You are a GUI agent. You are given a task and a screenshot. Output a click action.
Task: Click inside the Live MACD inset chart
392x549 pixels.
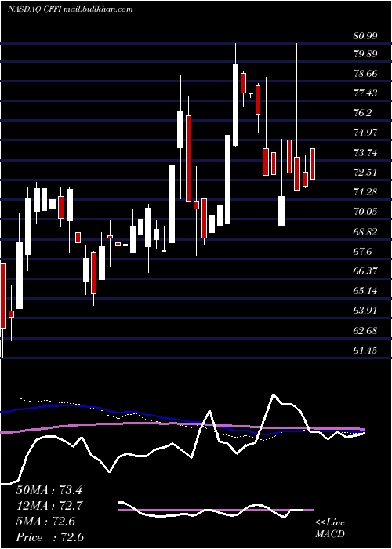[x=216, y=510]
